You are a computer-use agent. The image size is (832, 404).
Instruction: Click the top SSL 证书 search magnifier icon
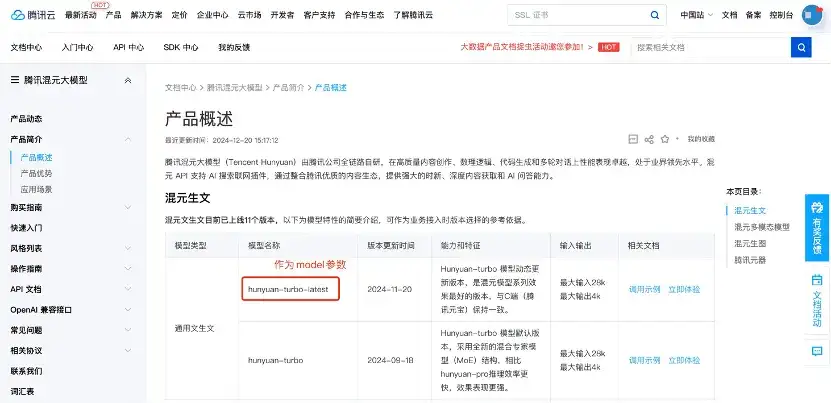click(655, 15)
